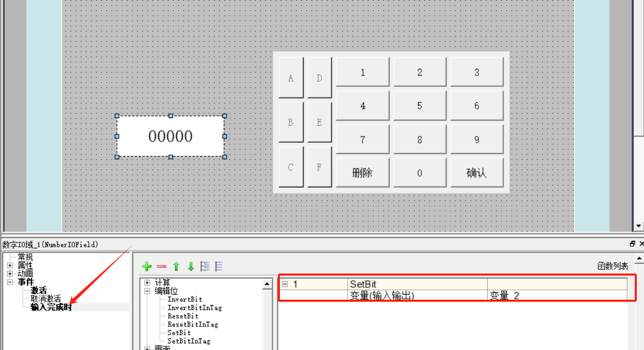Collapse the 事件 node in property tree
Screen dimensions: 644x350
point(10,282)
